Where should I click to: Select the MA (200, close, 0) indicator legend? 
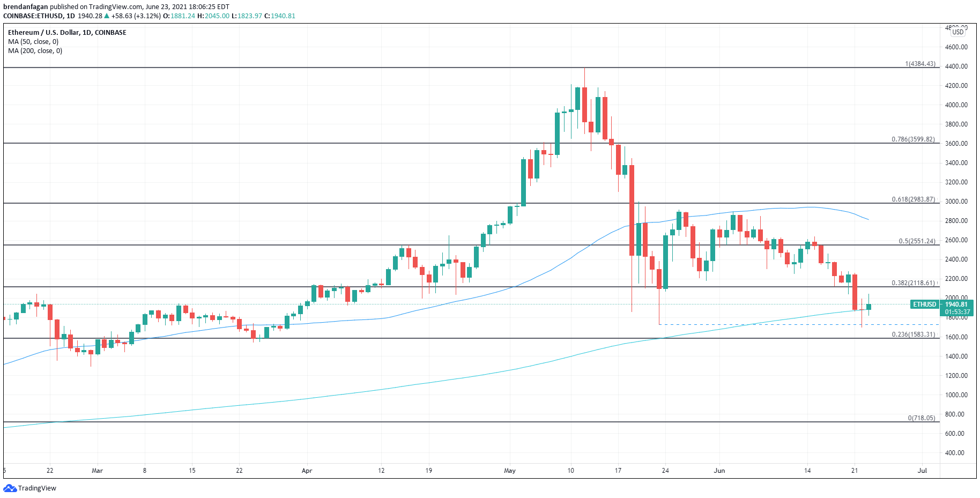coord(35,51)
